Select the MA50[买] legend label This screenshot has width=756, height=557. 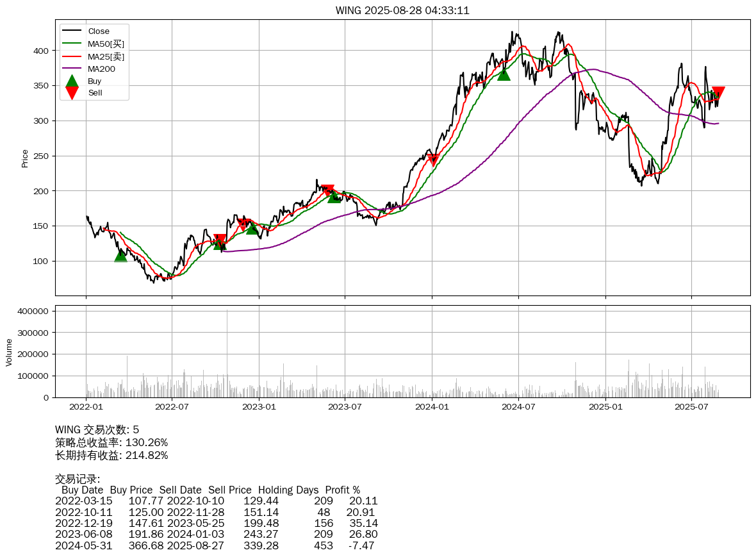click(106, 44)
